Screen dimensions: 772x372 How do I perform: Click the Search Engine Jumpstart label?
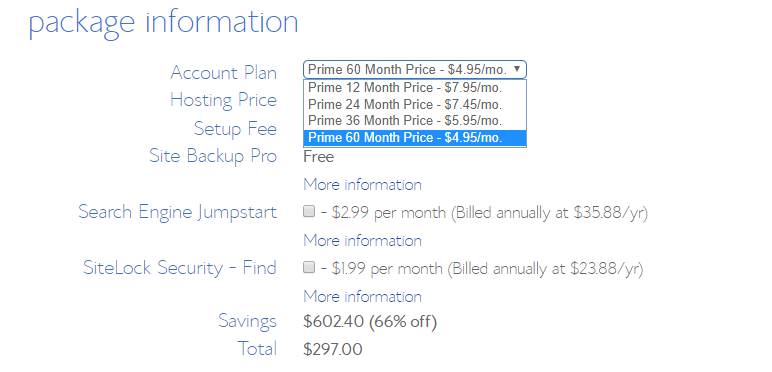coord(177,213)
